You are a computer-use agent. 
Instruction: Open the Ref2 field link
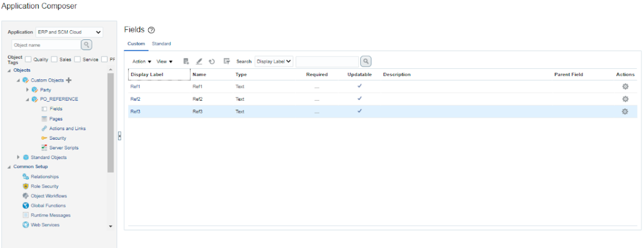[x=135, y=99]
